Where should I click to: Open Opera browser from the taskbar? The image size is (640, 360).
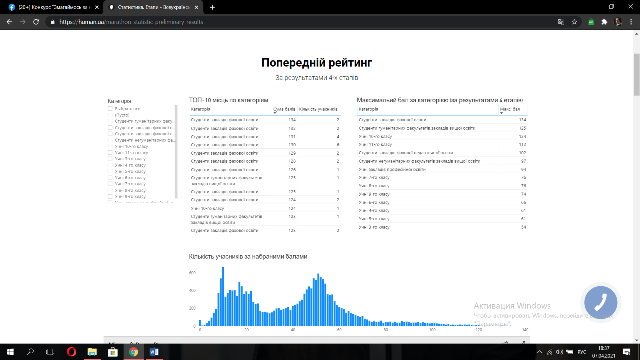coord(71,352)
